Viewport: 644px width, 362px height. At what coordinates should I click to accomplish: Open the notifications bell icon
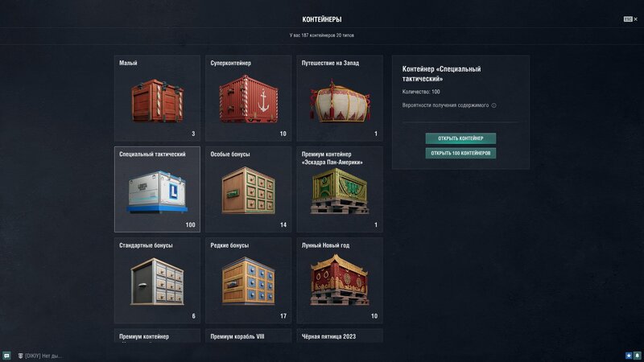[637, 356]
